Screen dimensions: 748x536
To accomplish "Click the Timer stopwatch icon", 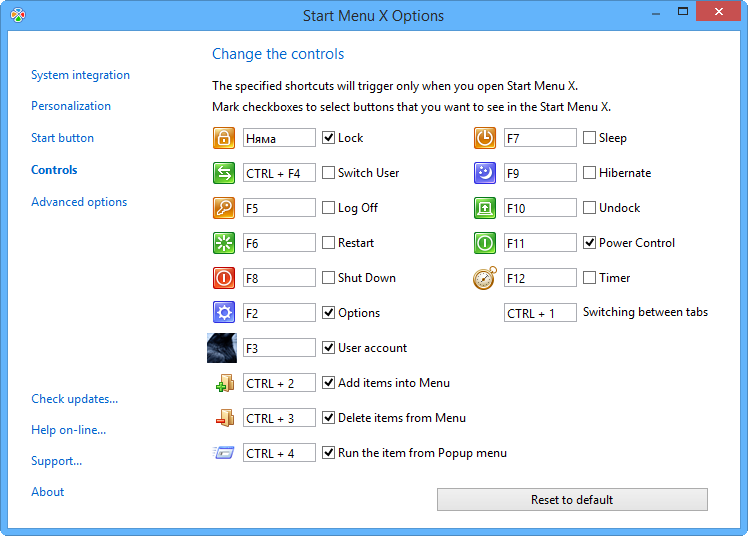I will tap(485, 278).
